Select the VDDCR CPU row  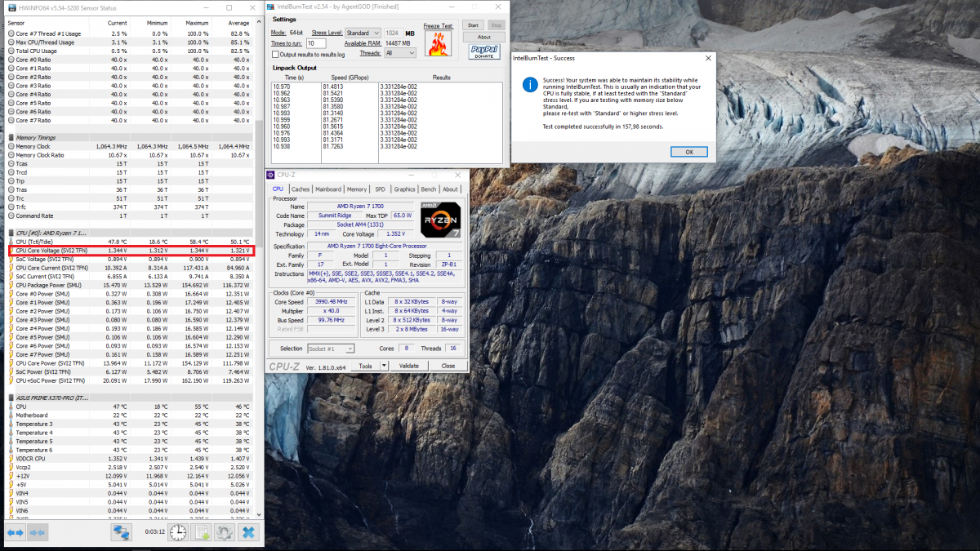click(129, 459)
